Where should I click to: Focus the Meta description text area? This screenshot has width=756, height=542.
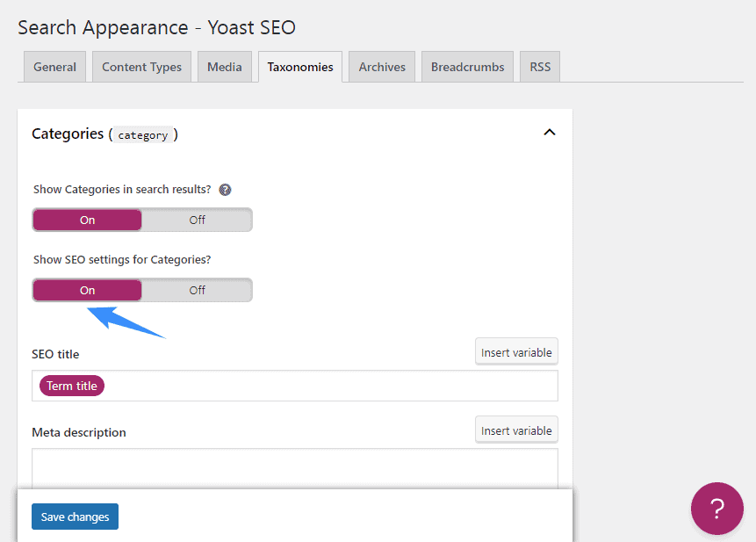295,469
